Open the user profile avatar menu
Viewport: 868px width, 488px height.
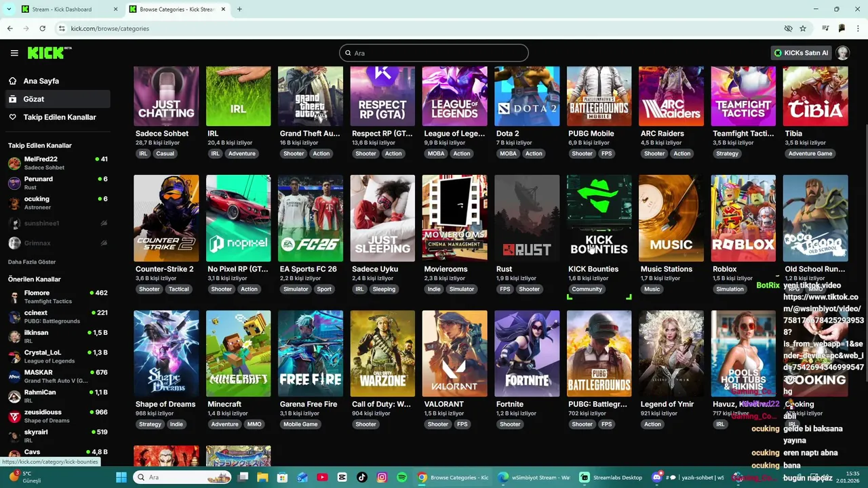843,53
